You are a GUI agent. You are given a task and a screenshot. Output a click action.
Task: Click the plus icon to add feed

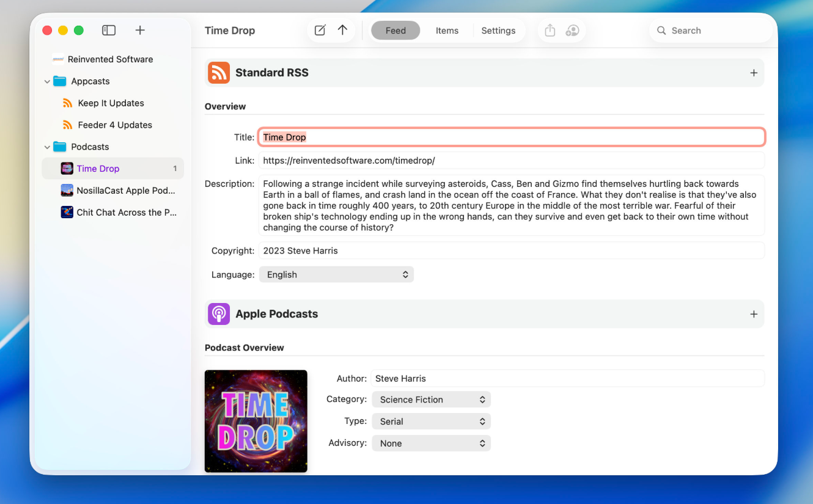pos(140,30)
